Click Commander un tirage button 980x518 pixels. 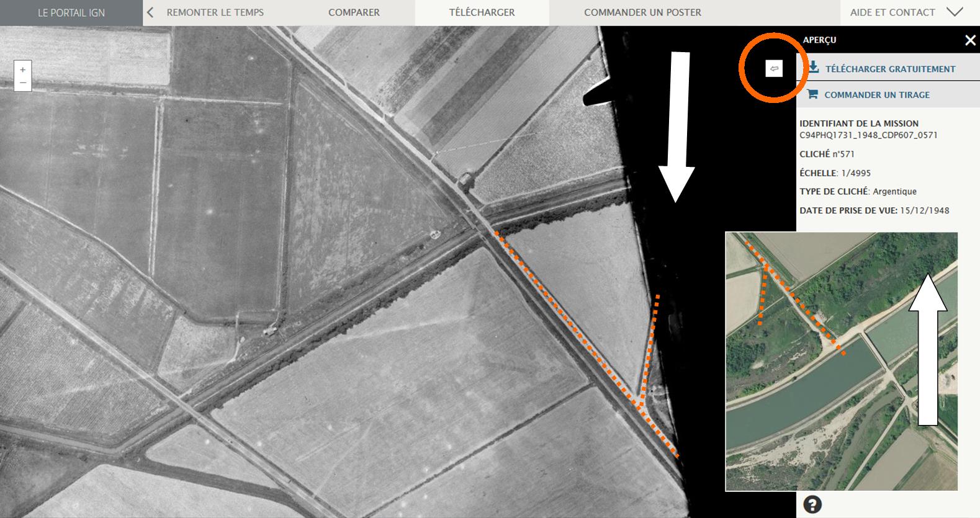pyautogui.click(x=888, y=94)
